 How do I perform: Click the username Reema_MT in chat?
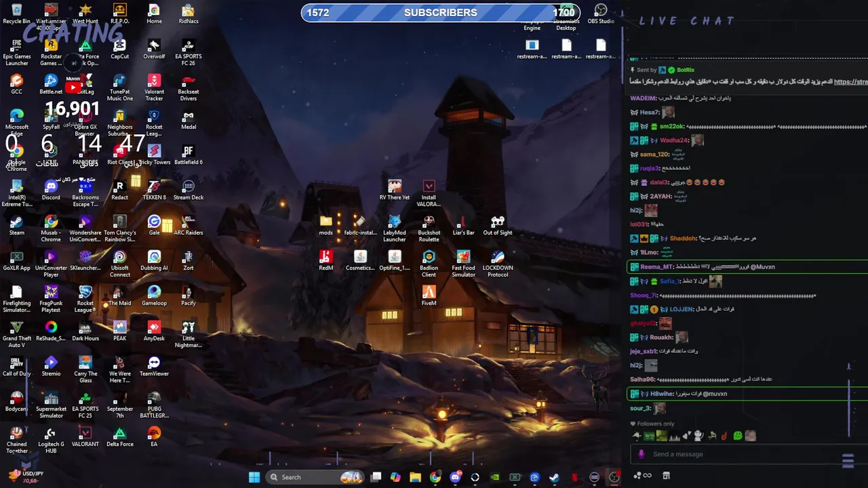(655, 267)
